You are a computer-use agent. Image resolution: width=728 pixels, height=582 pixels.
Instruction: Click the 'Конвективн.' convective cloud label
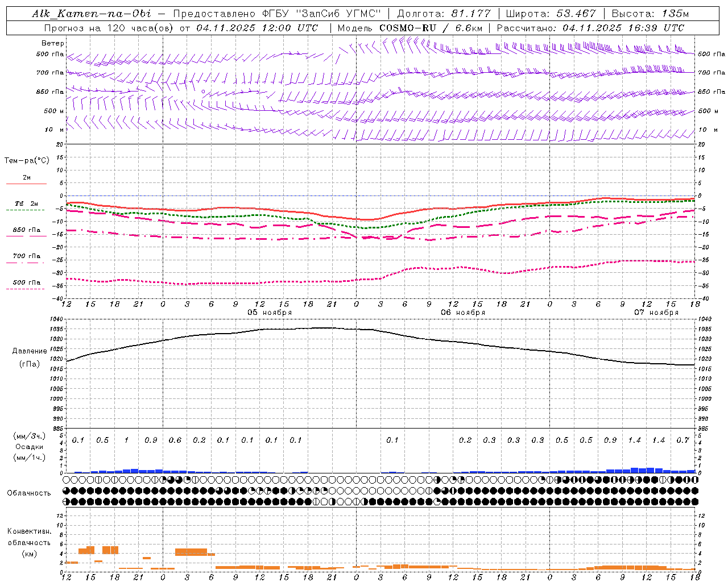30,531
